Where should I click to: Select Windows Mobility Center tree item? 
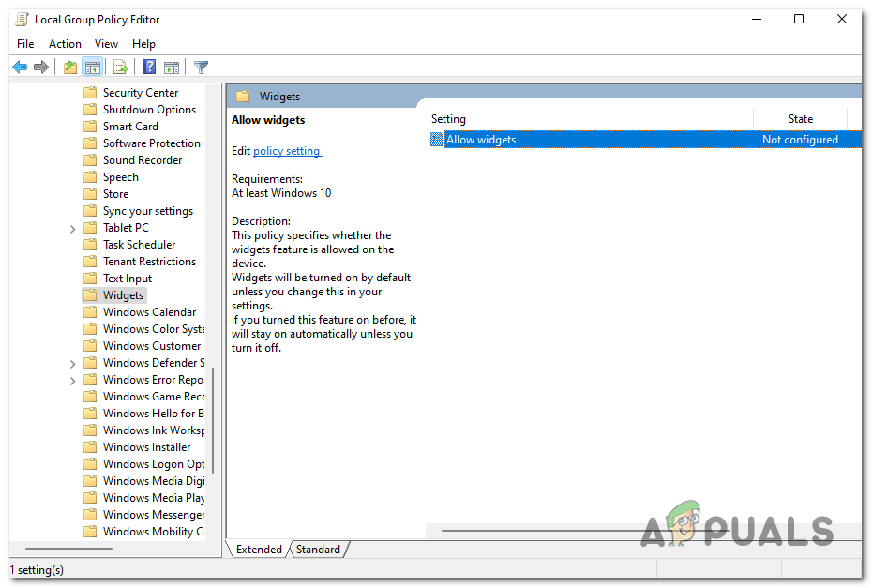(154, 531)
